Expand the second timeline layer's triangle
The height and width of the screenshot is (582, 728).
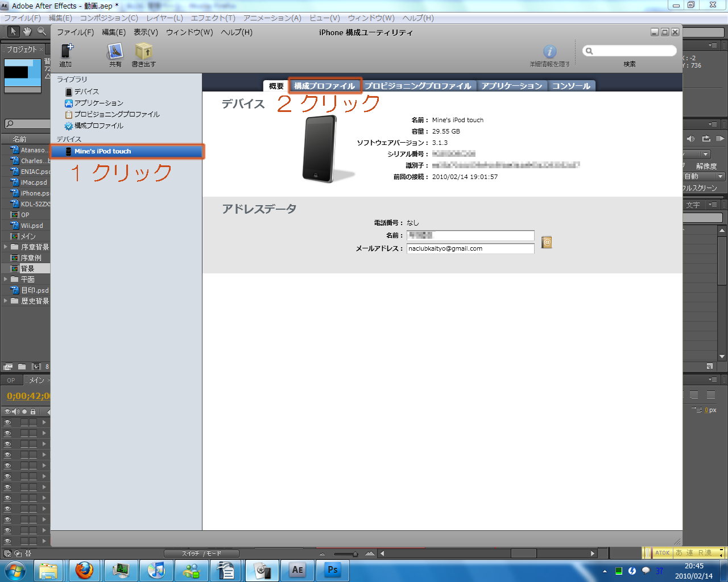pyautogui.click(x=44, y=433)
